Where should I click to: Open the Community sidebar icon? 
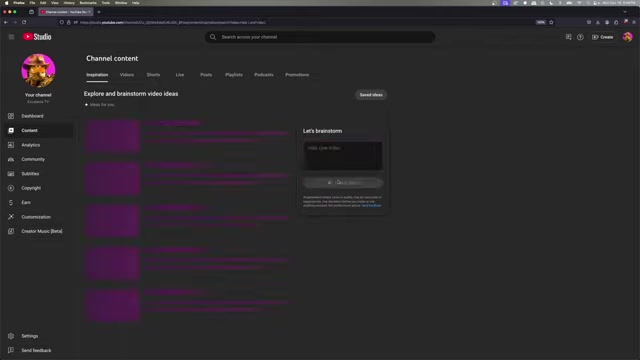point(11,159)
